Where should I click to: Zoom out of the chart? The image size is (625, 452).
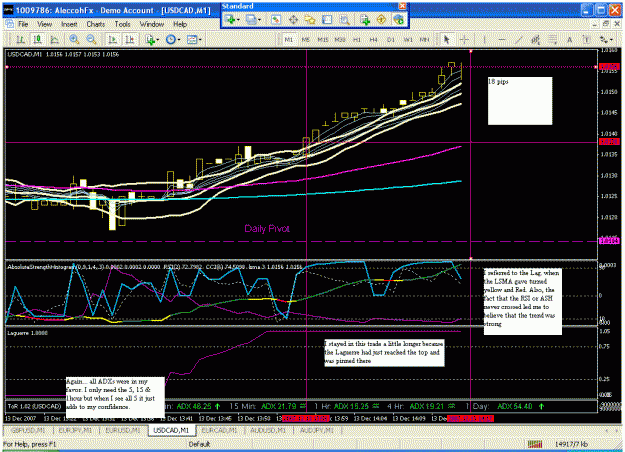[91, 39]
